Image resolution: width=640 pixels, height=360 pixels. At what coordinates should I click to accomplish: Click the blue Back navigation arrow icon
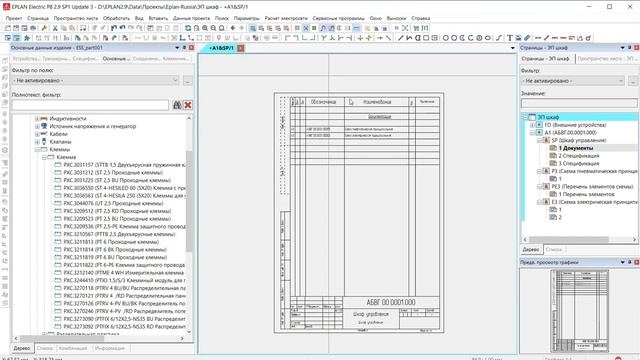[233, 28]
